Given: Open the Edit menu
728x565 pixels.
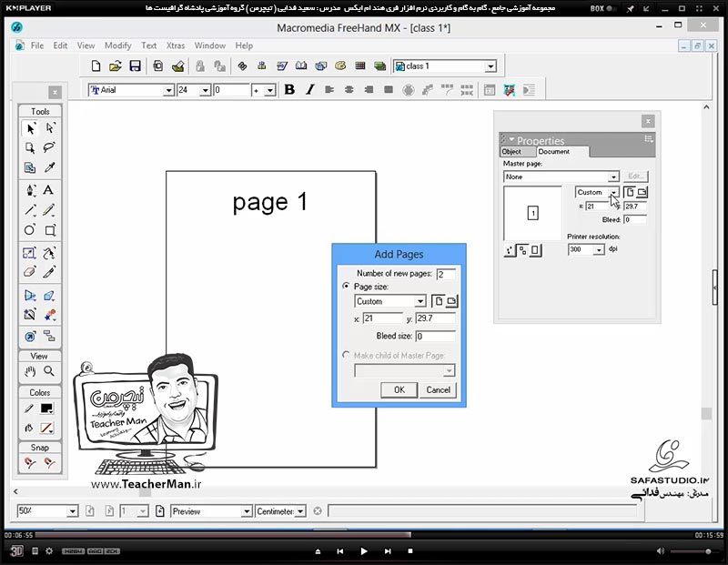Looking at the screenshot, I should coord(60,45).
